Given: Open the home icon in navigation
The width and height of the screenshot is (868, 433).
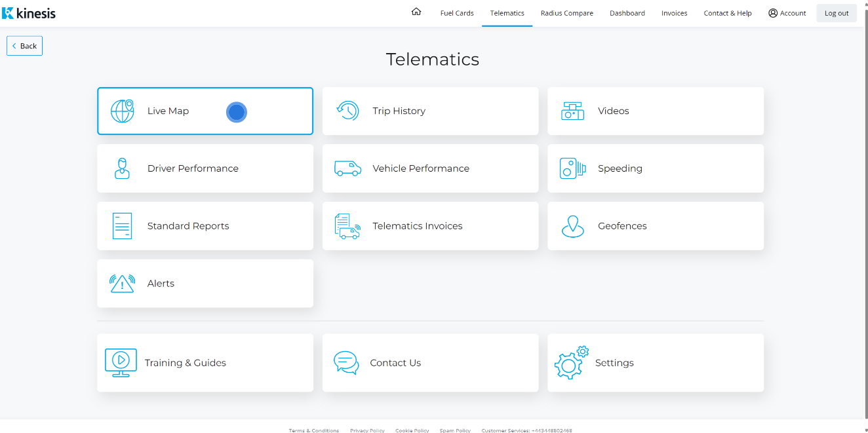Looking at the screenshot, I should [x=416, y=12].
